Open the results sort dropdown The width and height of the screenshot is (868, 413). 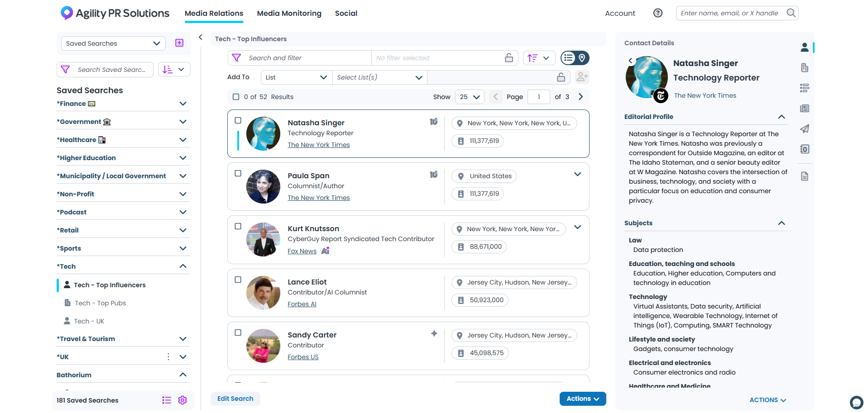pos(539,58)
